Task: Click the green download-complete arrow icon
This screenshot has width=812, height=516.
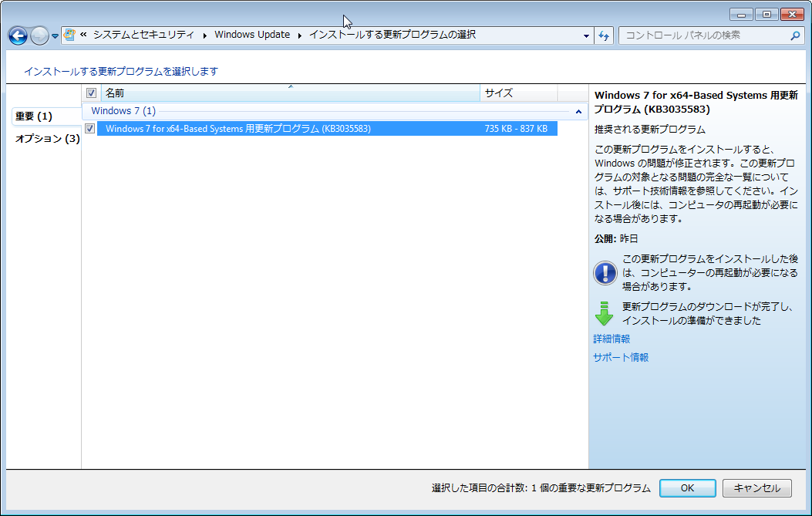Action: (x=605, y=313)
